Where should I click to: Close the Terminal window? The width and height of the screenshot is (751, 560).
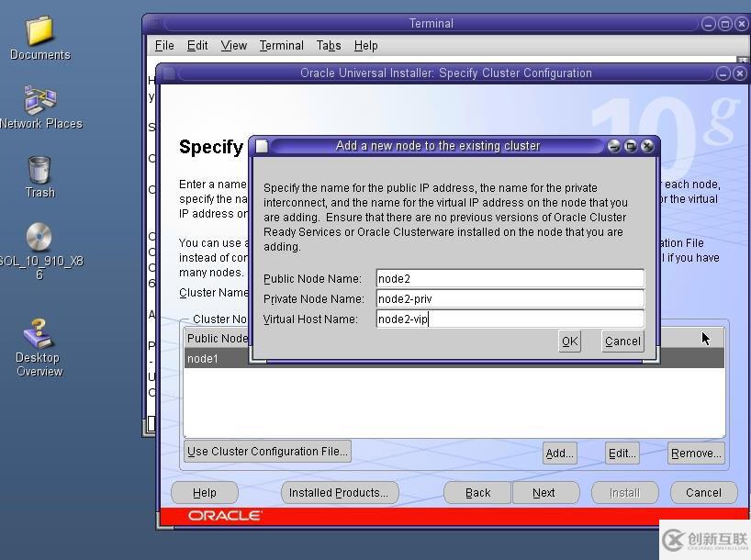pos(742,24)
